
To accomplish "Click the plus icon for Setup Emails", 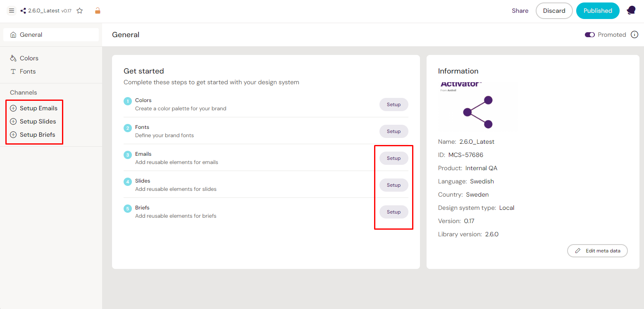I will click(x=13, y=108).
